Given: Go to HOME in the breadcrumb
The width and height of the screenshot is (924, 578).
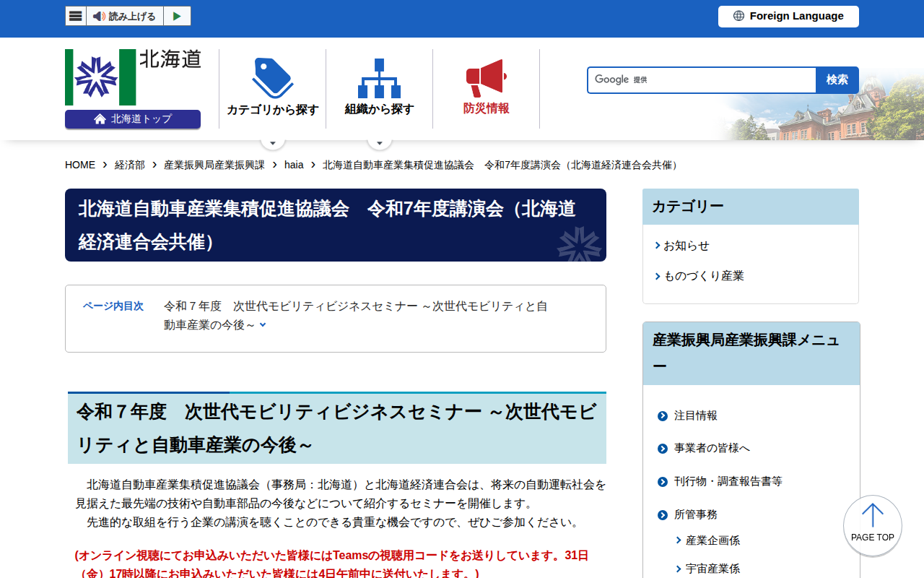Looking at the screenshot, I should [x=80, y=165].
